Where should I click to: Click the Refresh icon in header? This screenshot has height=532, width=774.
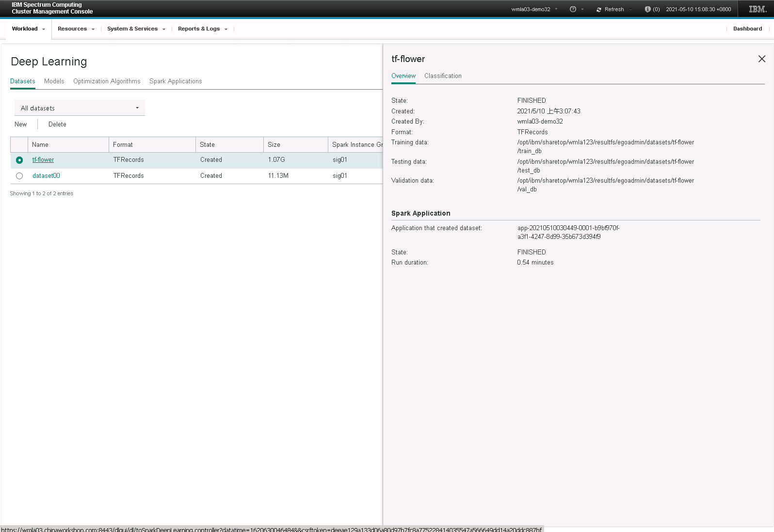[599, 10]
